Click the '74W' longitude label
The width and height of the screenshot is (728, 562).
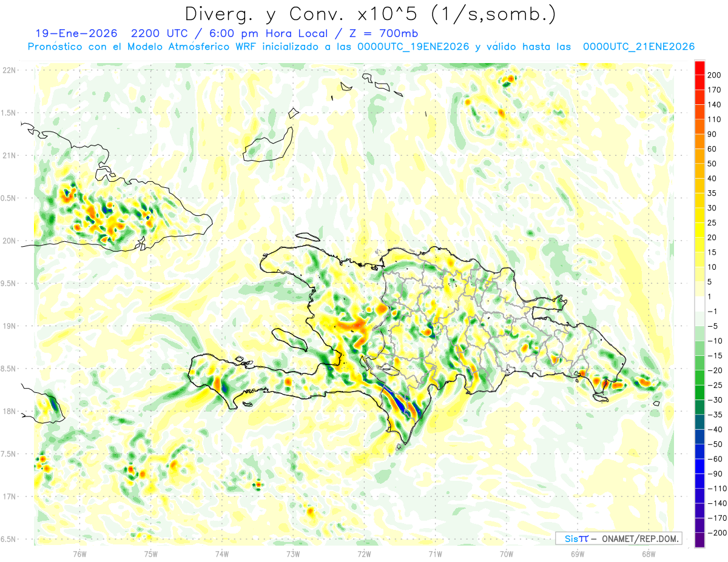pos(221,554)
